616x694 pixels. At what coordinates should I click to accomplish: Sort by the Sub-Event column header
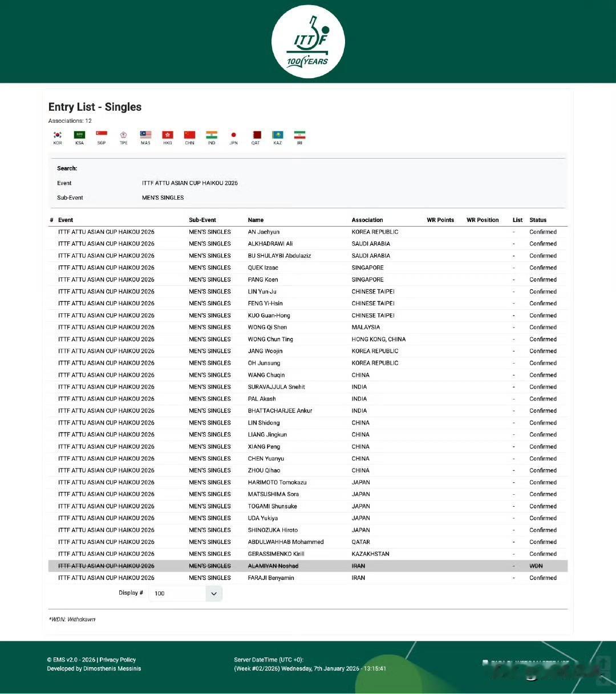pyautogui.click(x=202, y=220)
